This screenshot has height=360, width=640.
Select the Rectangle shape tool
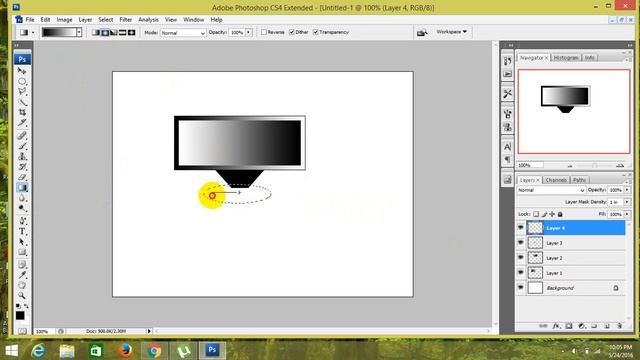[x=22, y=252]
